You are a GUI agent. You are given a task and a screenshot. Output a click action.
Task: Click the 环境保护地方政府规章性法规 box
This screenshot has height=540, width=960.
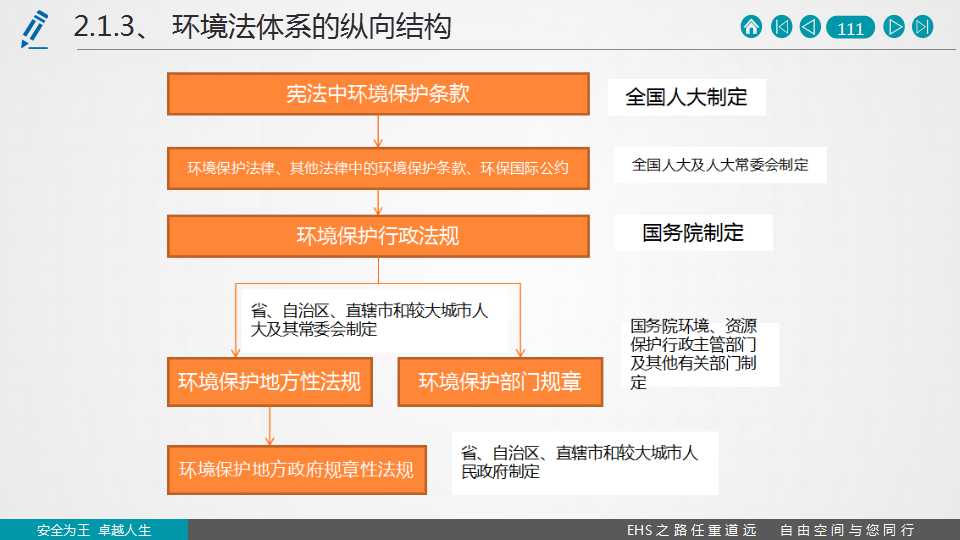click(x=297, y=470)
